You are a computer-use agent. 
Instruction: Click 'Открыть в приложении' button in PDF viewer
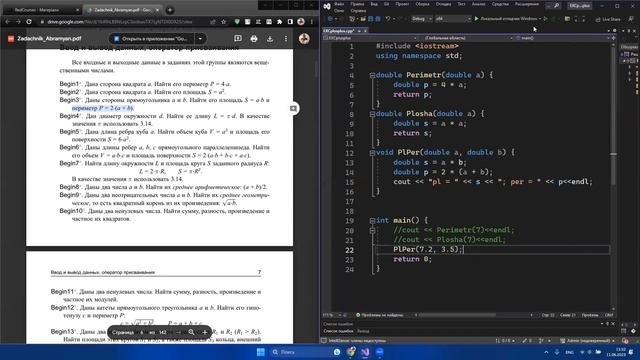[152, 39]
